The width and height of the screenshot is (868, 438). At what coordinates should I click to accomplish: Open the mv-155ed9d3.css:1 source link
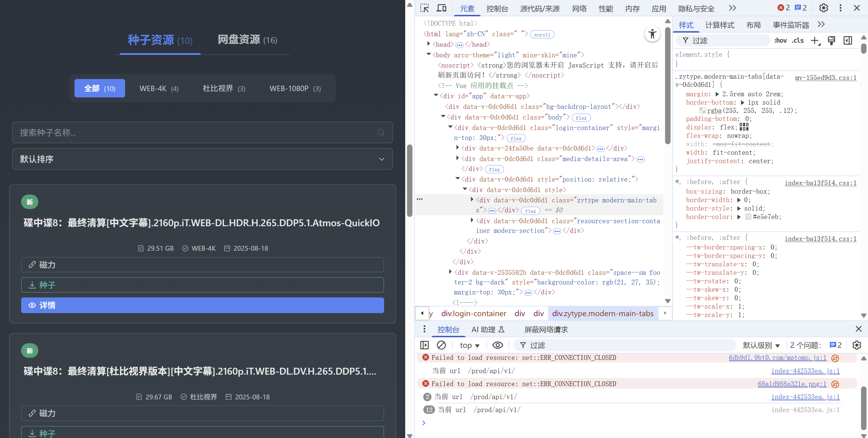click(x=825, y=78)
